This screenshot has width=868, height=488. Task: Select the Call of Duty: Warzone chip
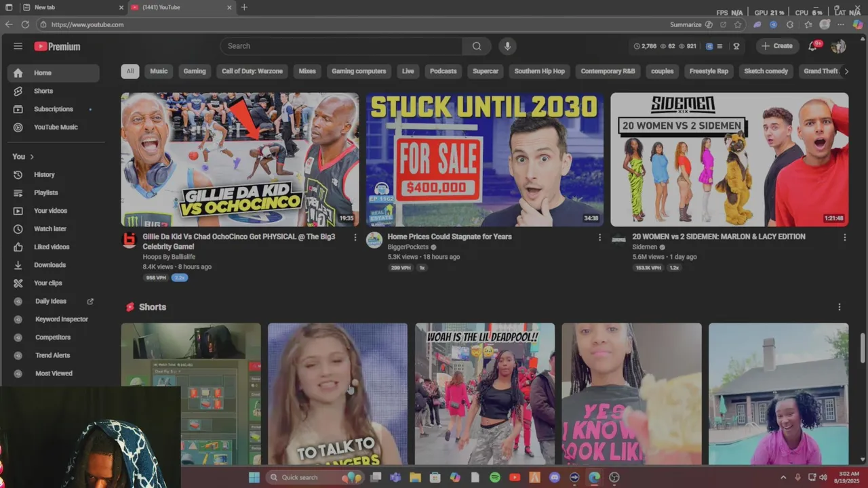pos(252,71)
